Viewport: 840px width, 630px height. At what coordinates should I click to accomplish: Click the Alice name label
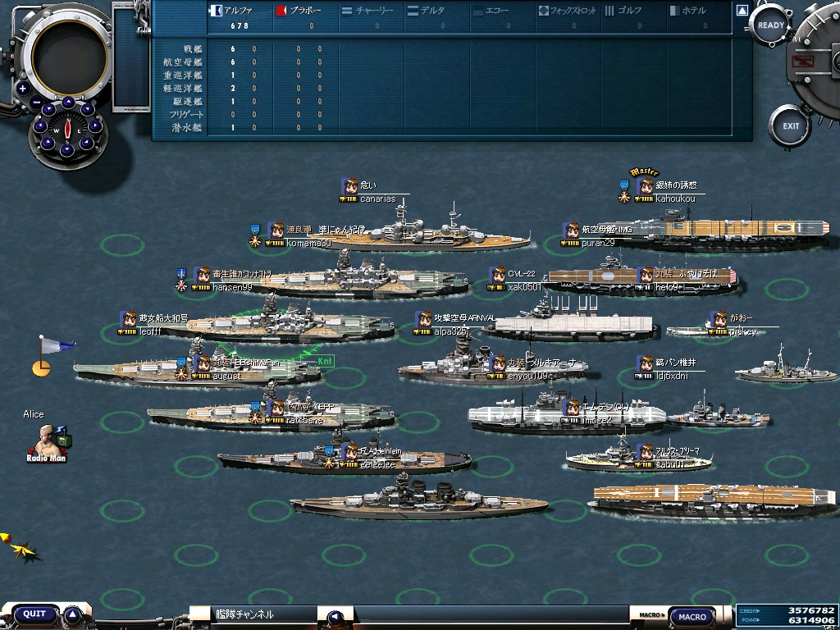tap(33, 414)
